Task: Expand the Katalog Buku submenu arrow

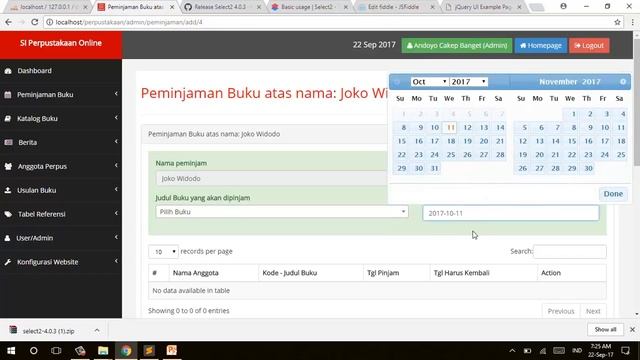Action: click(x=116, y=118)
